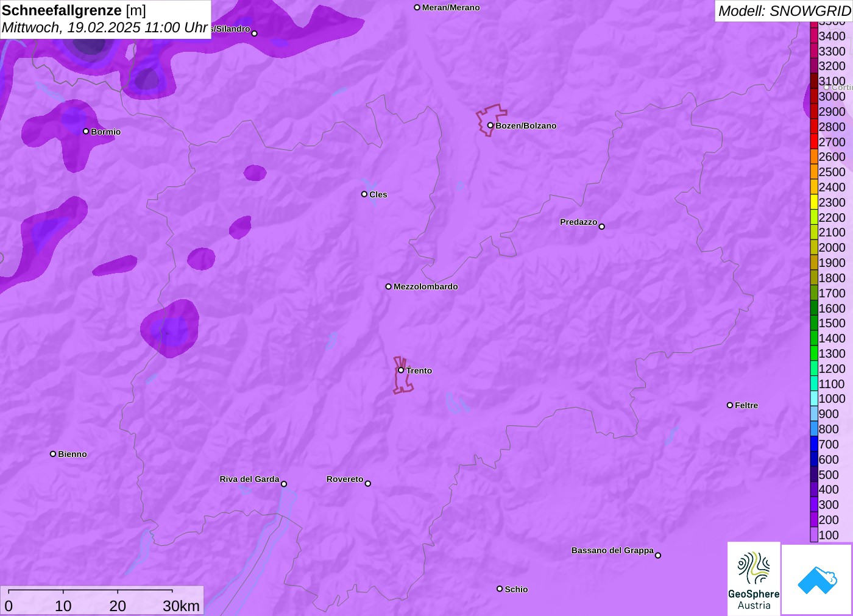Click the Bozen/Bolzano city marker dot
Image resolution: width=853 pixels, height=616 pixels.
490,126
